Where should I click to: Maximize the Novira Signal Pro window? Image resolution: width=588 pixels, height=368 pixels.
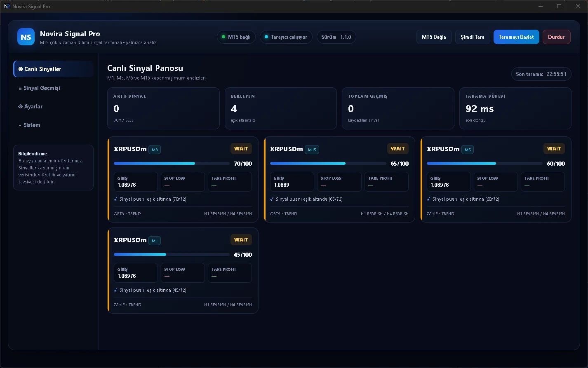coord(559,6)
